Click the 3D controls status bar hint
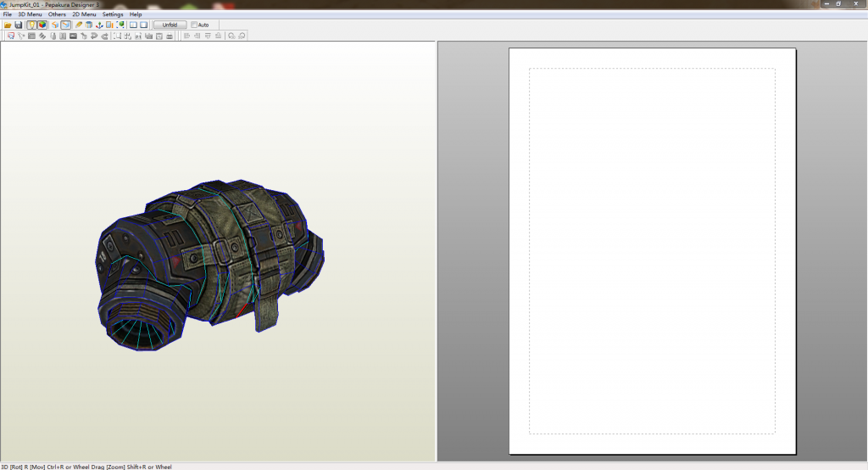This screenshot has width=868, height=470. [x=86, y=467]
